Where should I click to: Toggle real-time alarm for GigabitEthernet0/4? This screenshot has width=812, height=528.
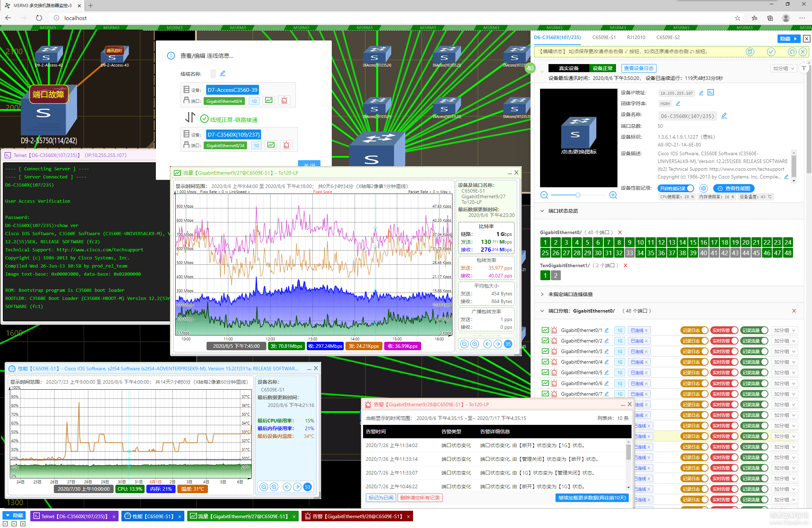[724, 362]
